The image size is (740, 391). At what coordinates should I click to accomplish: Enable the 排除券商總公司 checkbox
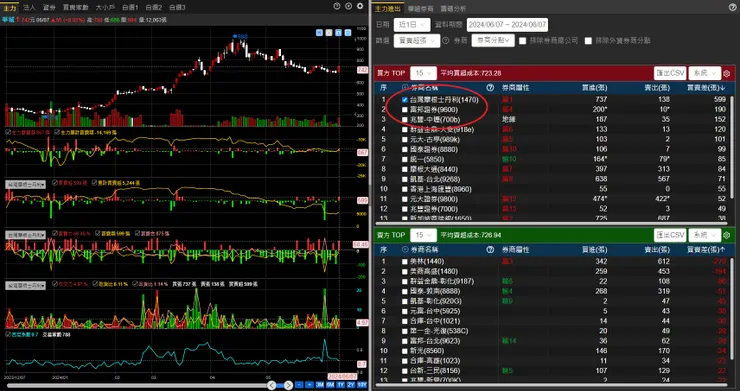tap(522, 41)
